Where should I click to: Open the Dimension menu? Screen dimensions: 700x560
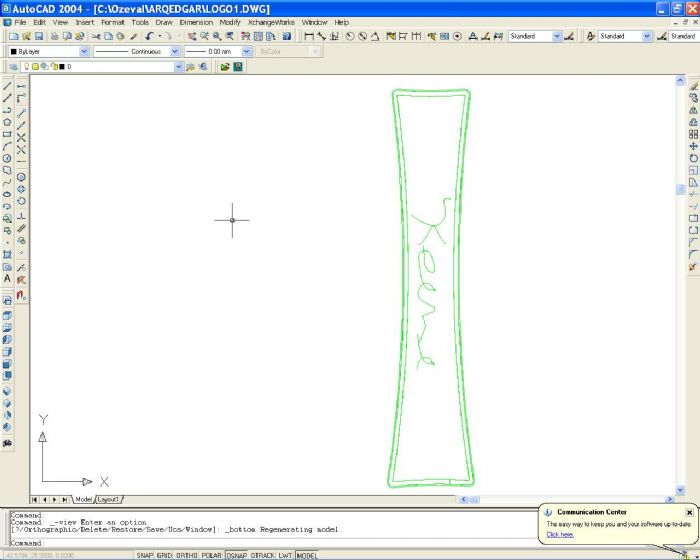pyautogui.click(x=196, y=22)
